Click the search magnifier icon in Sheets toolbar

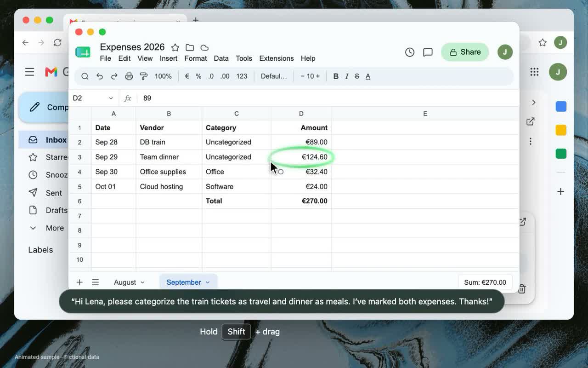[x=85, y=76]
